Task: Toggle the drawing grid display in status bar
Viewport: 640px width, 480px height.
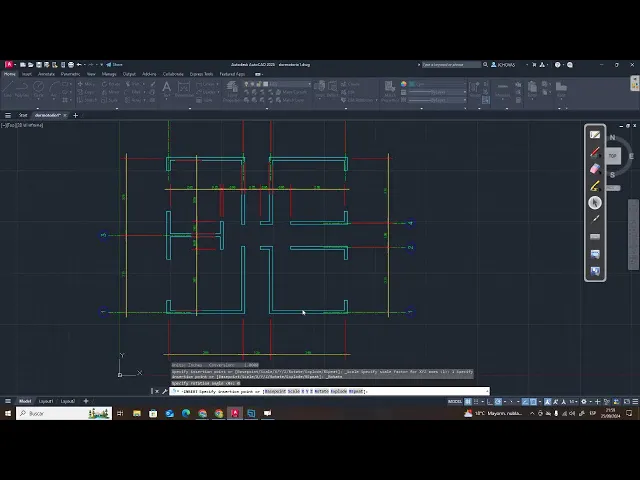Action: 468,402
